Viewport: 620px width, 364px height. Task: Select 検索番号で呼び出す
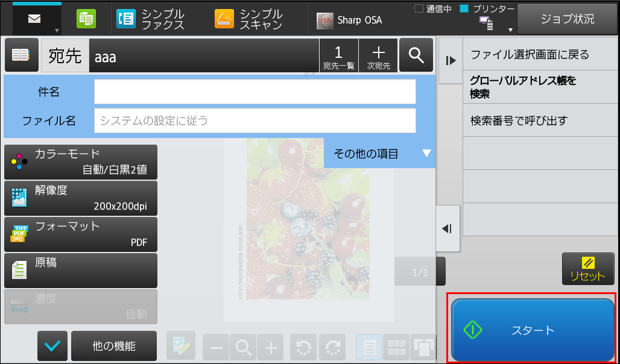(540, 120)
